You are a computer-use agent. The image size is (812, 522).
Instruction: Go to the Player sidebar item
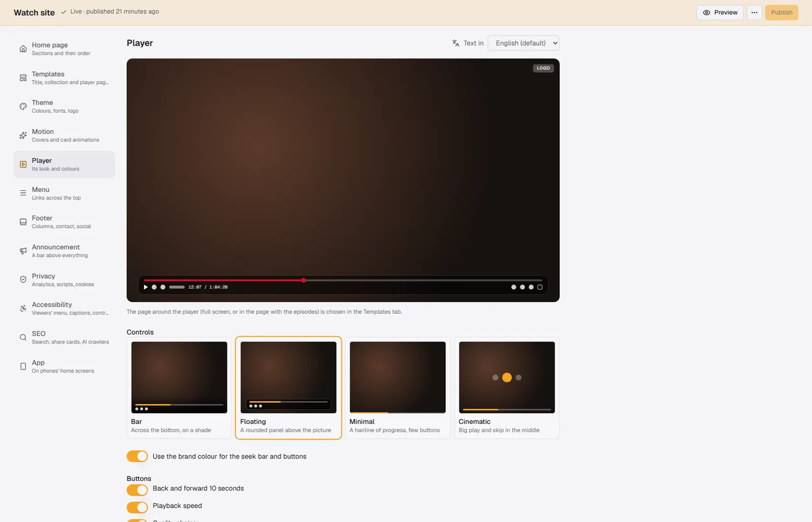coord(64,165)
